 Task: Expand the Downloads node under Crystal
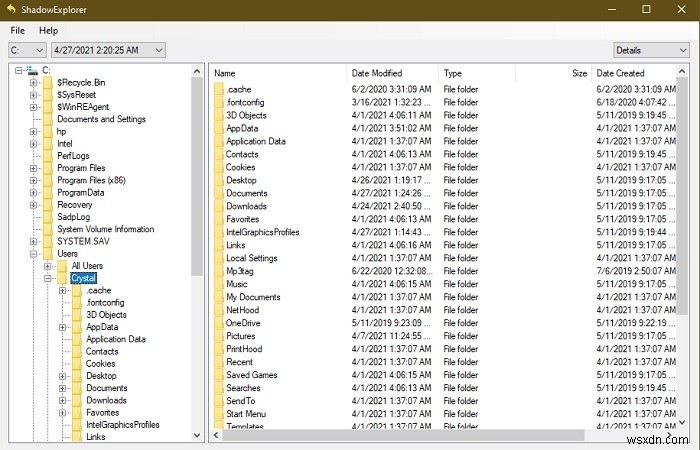62,400
